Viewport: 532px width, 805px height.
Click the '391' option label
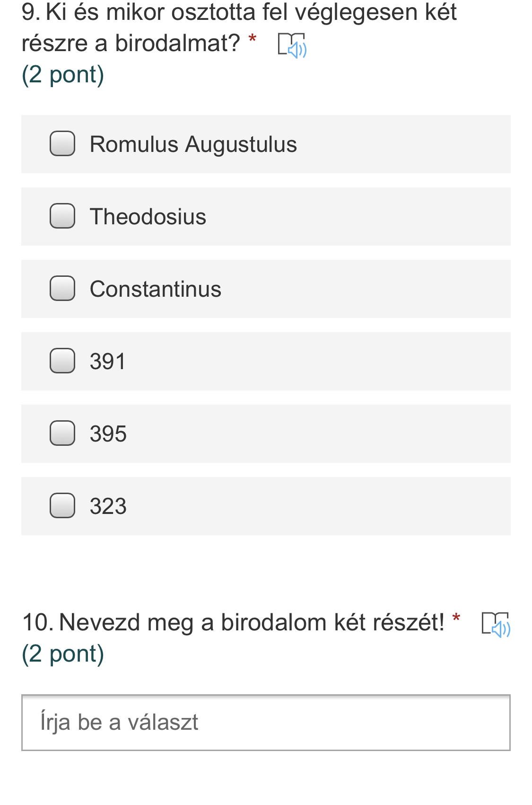click(108, 362)
